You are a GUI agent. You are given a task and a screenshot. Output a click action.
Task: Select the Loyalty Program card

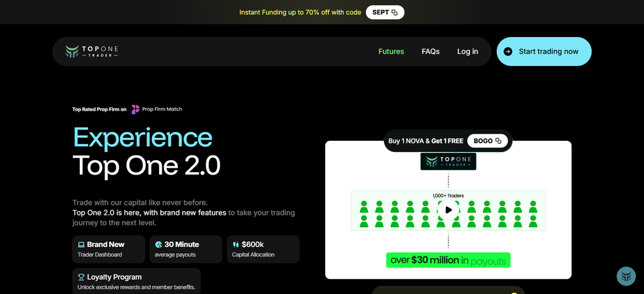[x=136, y=281]
